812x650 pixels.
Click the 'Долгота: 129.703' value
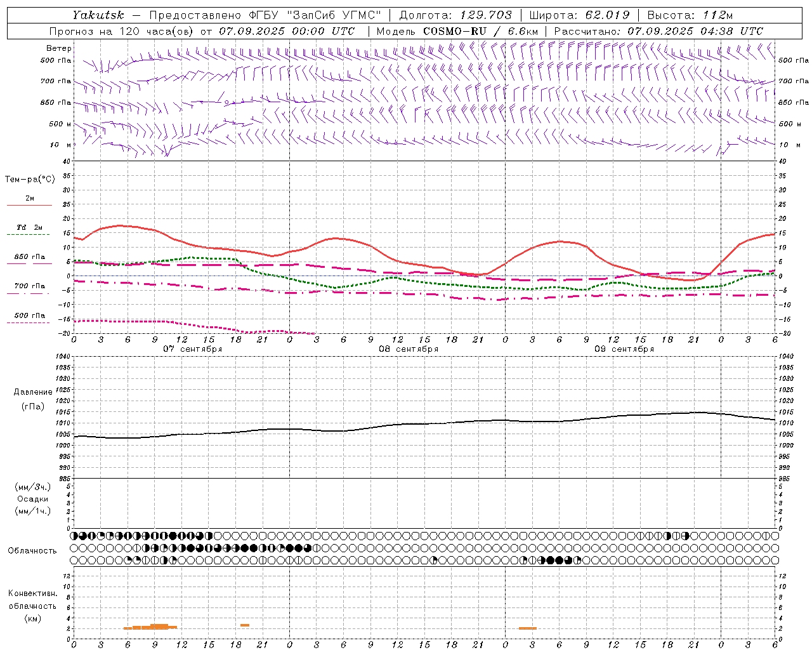pos(455,15)
